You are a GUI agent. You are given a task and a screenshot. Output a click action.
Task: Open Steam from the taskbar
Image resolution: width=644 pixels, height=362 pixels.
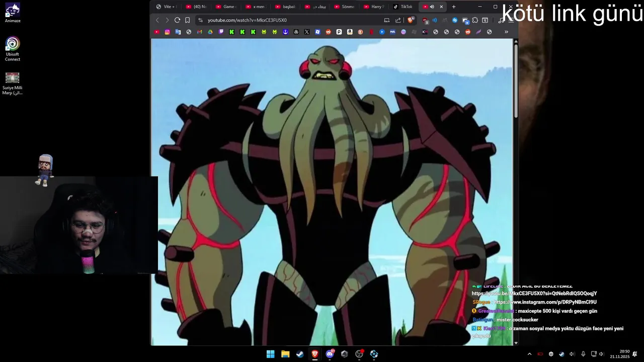(x=300, y=354)
